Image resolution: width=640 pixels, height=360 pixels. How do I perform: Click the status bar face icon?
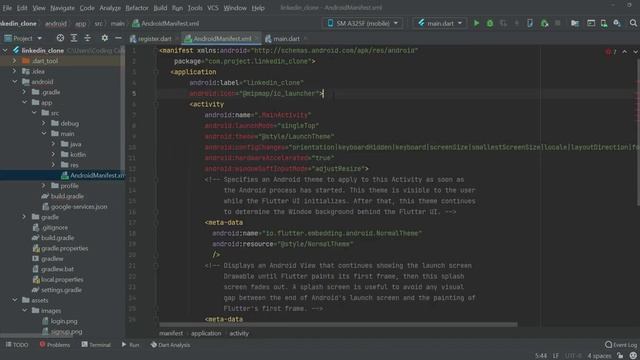(x=633, y=356)
